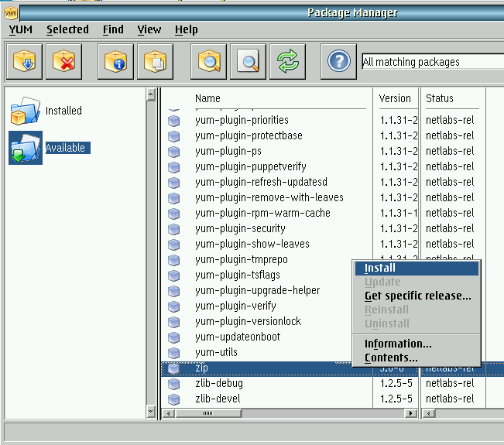Click the Version column header
This screenshot has width=504, height=445.
coord(395,98)
